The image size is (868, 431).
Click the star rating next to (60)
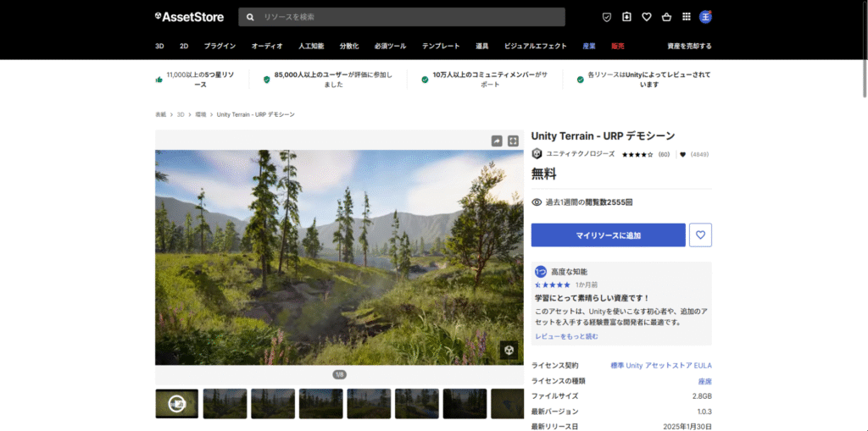click(637, 154)
